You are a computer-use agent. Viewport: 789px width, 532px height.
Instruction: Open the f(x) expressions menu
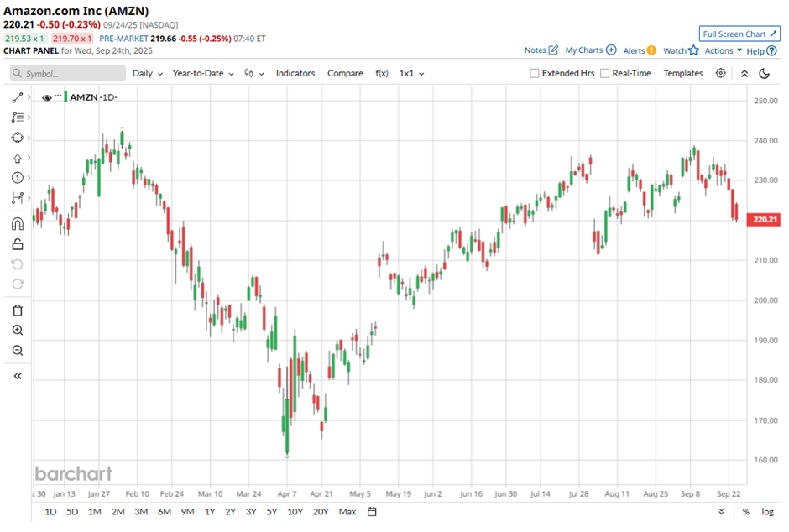(382, 73)
